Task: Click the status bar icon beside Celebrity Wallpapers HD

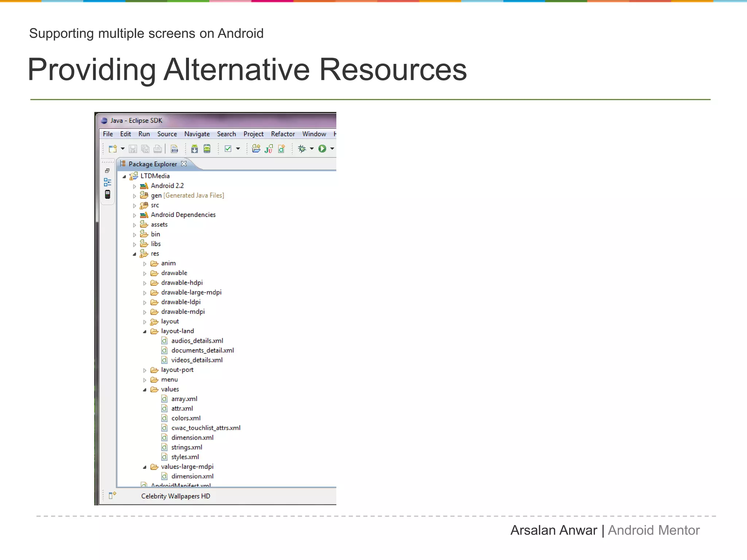Action: [x=112, y=495]
